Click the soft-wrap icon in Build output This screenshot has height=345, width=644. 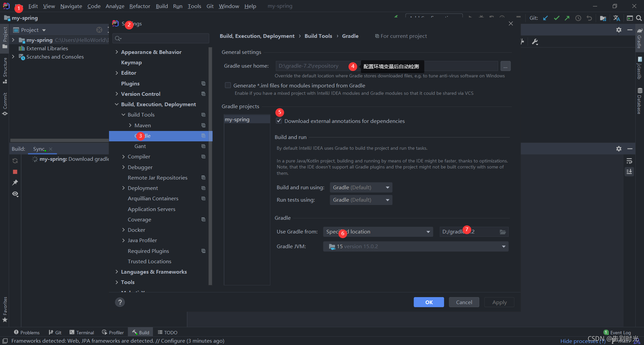tap(629, 161)
